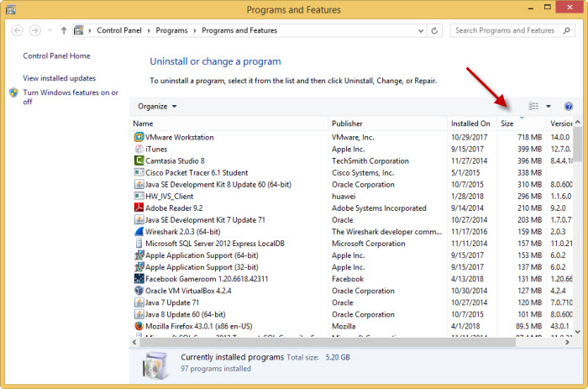Select Wireshark 2.0.3 (64-bit) entry
588x389 pixels.
[352, 231]
